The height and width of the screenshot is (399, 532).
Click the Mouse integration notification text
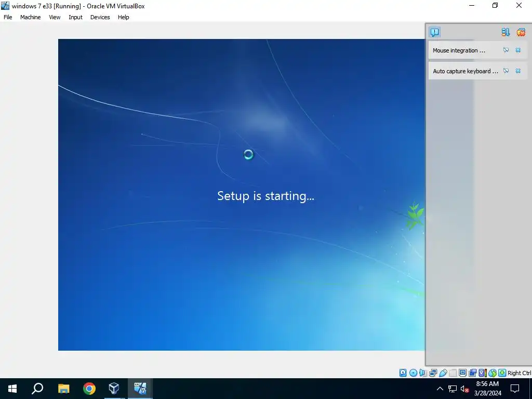coord(459,50)
